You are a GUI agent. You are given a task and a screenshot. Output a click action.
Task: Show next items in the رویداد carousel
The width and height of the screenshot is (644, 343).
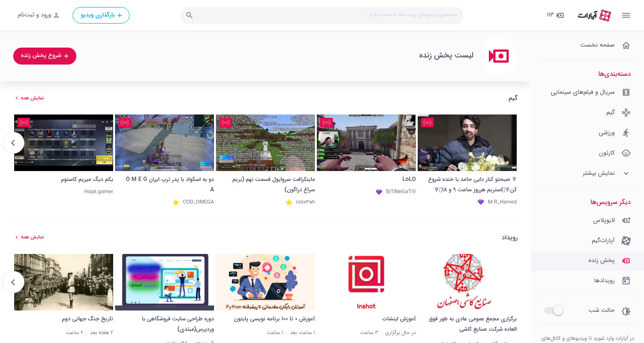pyautogui.click(x=13, y=282)
